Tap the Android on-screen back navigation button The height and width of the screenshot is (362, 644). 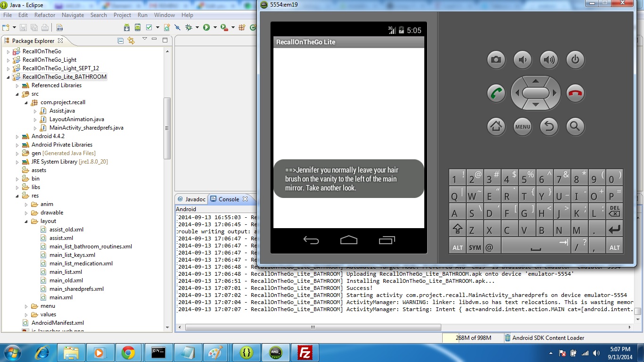pyautogui.click(x=311, y=240)
